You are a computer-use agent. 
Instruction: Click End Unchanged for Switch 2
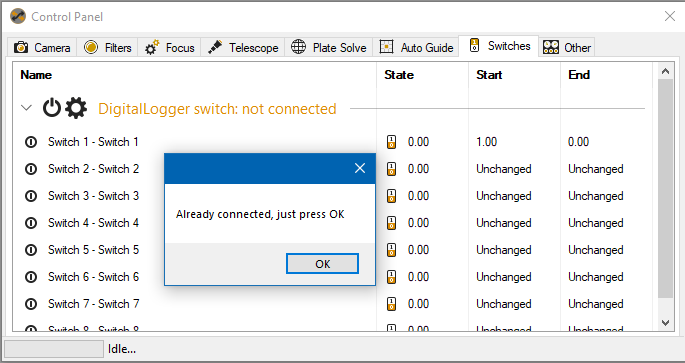coord(595,169)
